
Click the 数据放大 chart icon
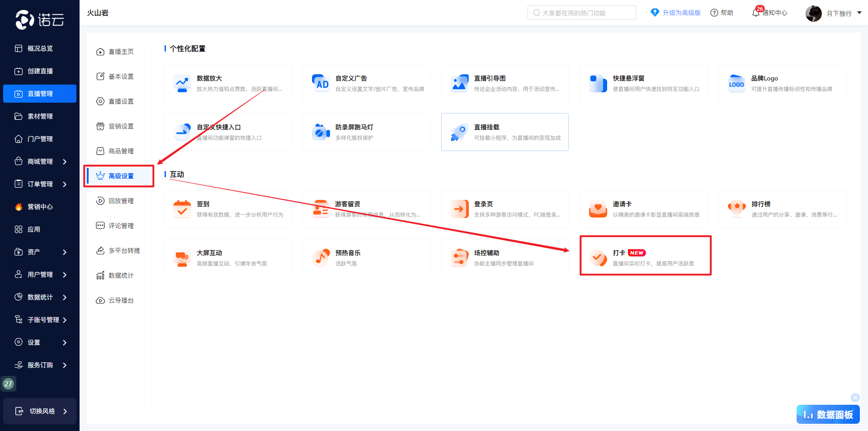pyautogui.click(x=182, y=83)
